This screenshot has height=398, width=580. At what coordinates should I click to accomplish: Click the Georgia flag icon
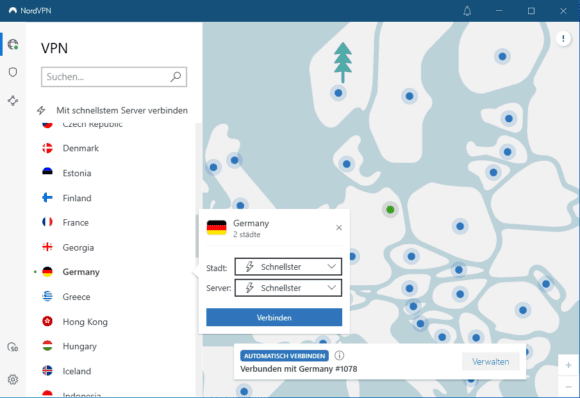click(x=47, y=247)
